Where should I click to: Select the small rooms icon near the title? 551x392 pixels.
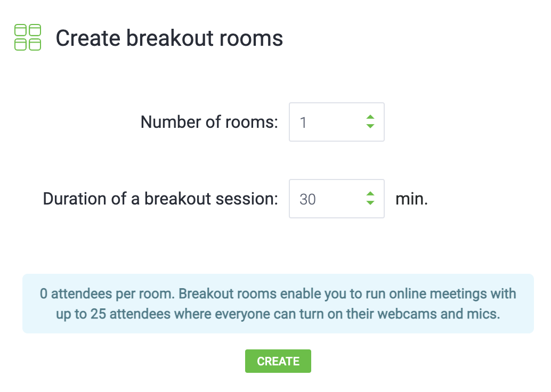pyautogui.click(x=26, y=38)
